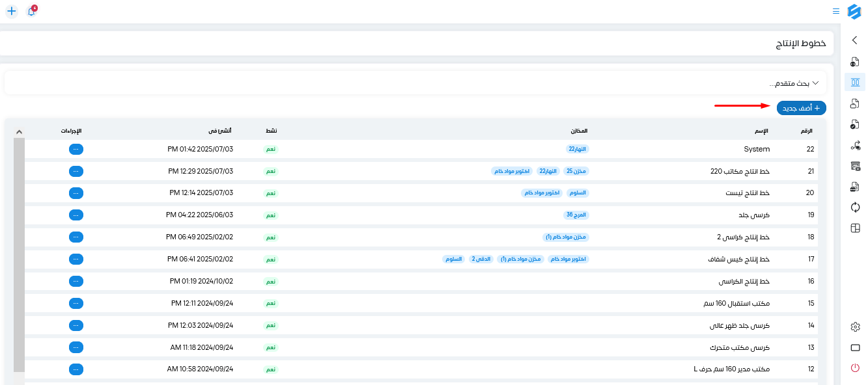868x385 pixels.
Task: Click the scrollbar up arrow of table
Action: (19, 132)
